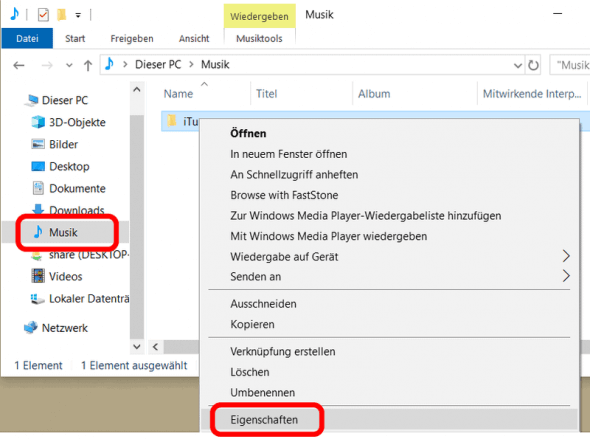Click the New Folder quick access icon
Image resolution: width=590 pixels, height=439 pixels.
(61, 15)
